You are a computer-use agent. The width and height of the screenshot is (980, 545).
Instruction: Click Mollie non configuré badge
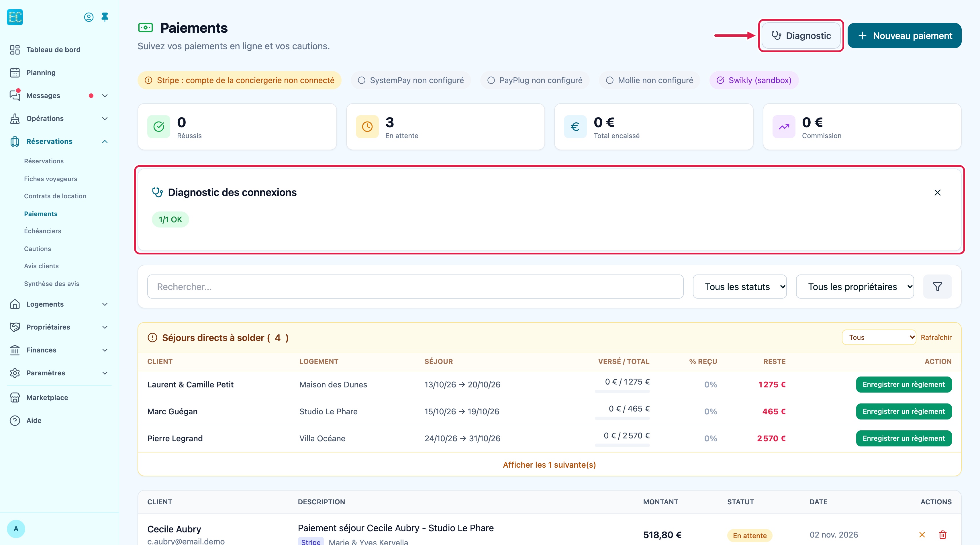[x=649, y=80]
